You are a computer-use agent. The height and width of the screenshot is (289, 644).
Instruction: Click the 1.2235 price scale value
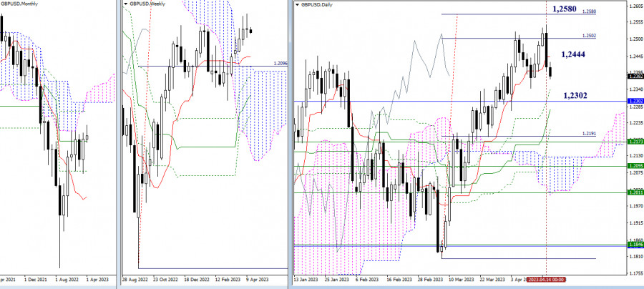coord(636,123)
